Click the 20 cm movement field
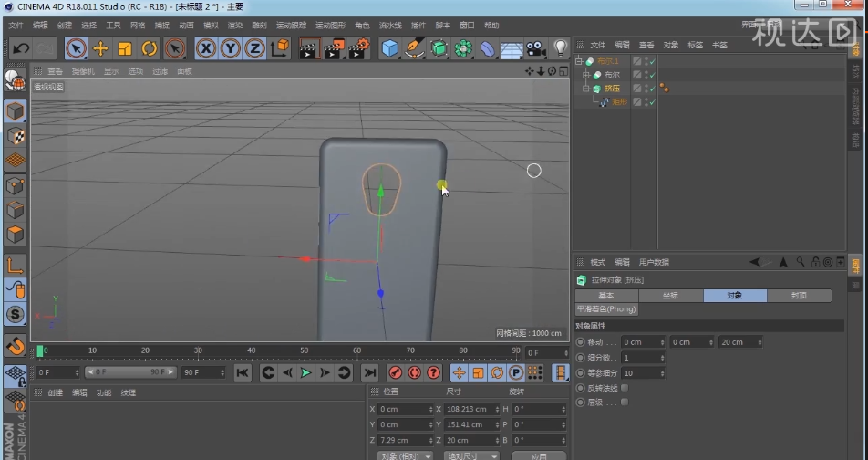868x460 pixels. click(740, 342)
